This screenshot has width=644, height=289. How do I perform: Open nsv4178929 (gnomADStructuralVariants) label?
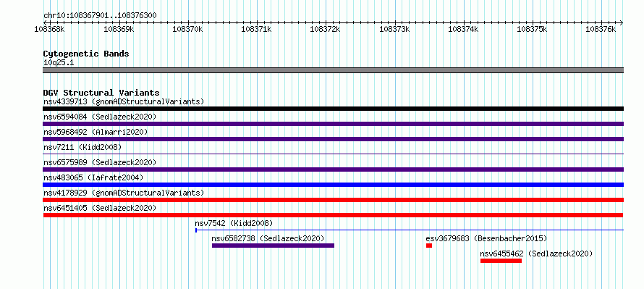click(x=124, y=193)
